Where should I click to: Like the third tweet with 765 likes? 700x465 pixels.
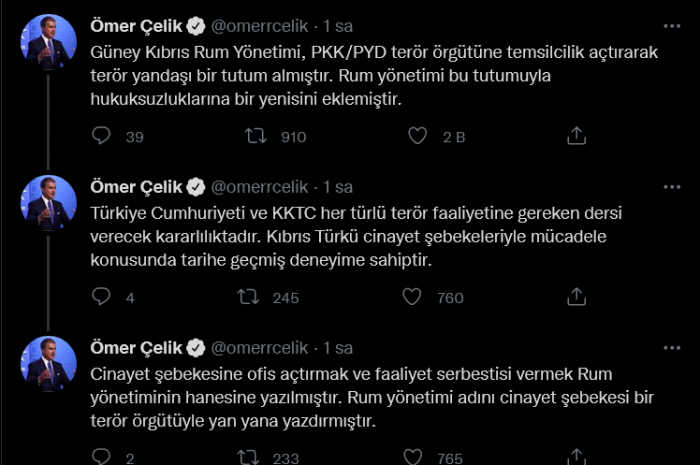[x=411, y=457]
